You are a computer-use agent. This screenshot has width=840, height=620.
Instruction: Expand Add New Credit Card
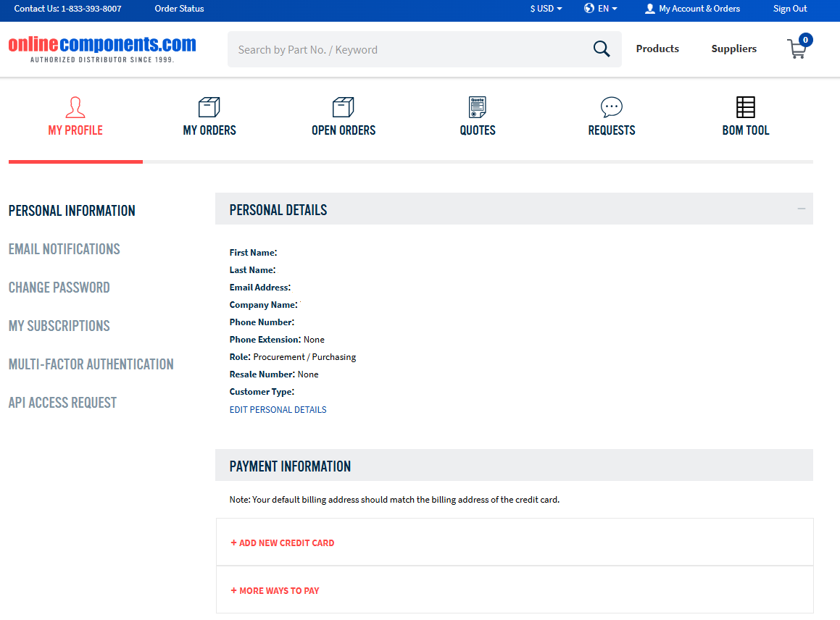tap(283, 543)
